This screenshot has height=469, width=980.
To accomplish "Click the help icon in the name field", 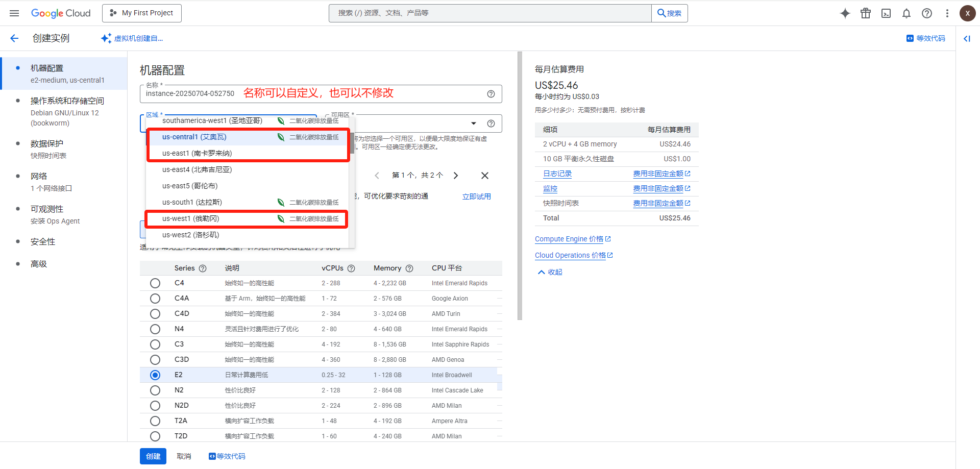I will pyautogui.click(x=491, y=94).
